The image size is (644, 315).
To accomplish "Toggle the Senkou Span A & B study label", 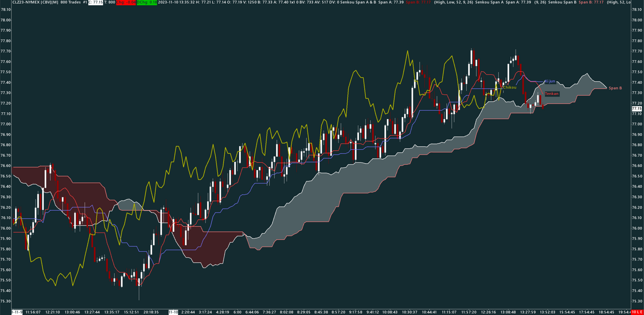I will (359, 3).
